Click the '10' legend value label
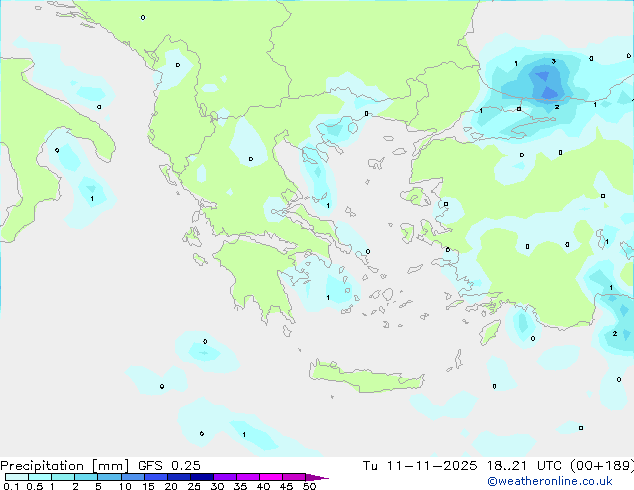This screenshot has height=490, width=634. point(125,486)
